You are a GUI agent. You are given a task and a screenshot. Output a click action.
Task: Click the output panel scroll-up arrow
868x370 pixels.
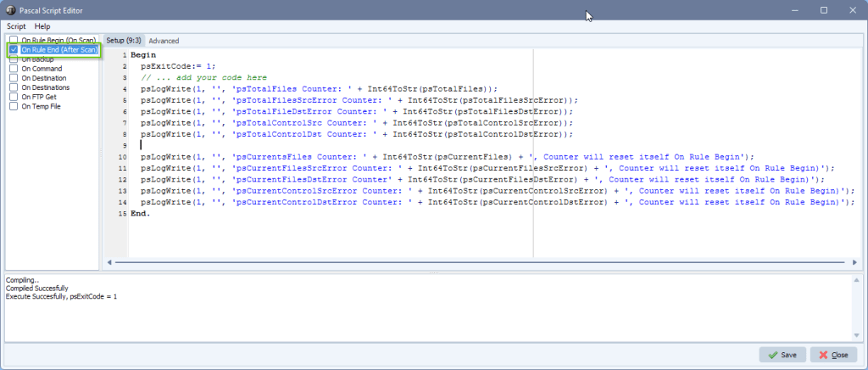tap(856, 279)
